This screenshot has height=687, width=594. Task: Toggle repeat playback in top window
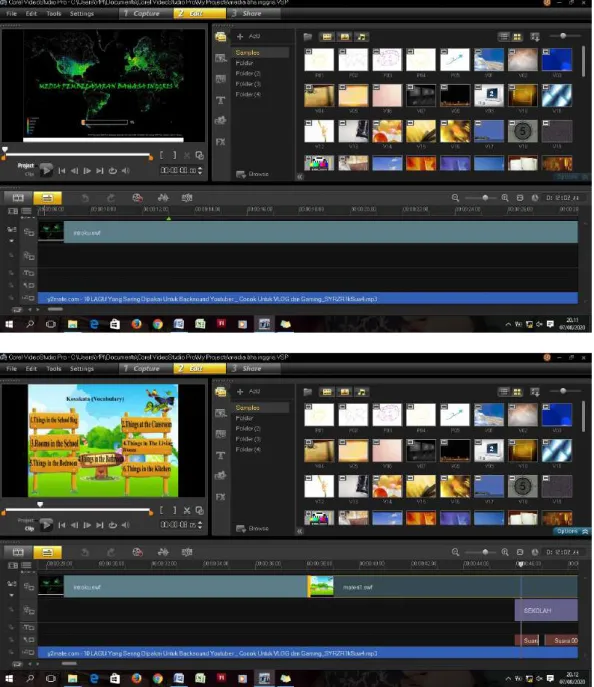[113, 171]
